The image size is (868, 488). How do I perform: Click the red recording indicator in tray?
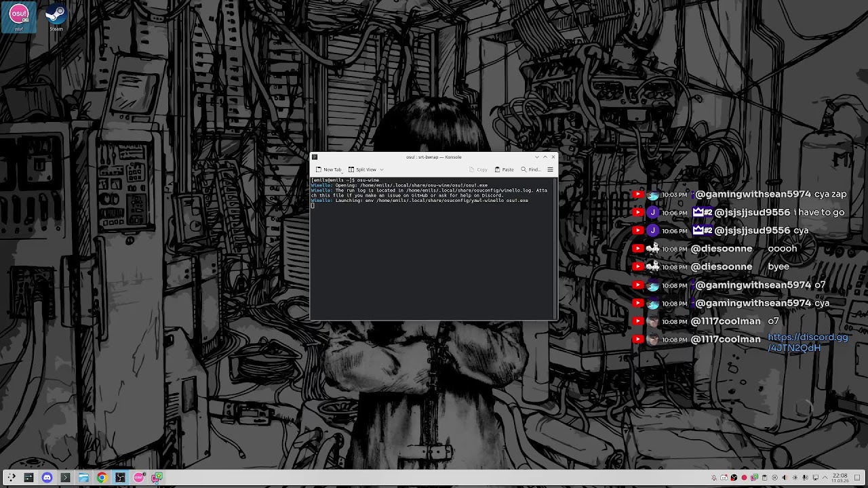[x=744, y=478]
